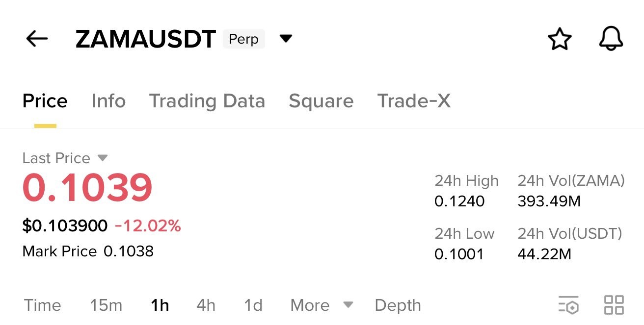Image resolution: width=644 pixels, height=325 pixels.
Task: Add ZAMAUSDT to favorites with star icon
Action: coord(560,39)
